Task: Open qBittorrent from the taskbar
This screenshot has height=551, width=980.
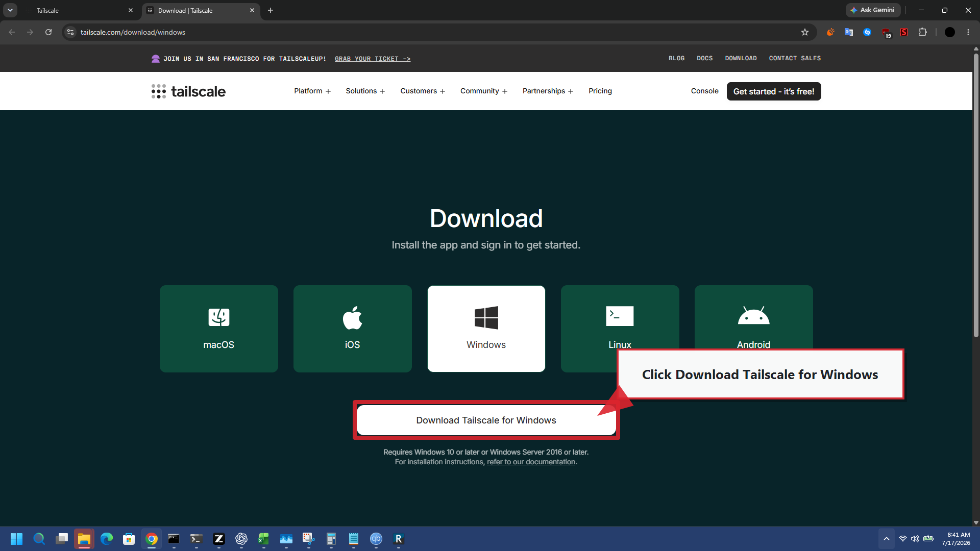Action: 376,539
